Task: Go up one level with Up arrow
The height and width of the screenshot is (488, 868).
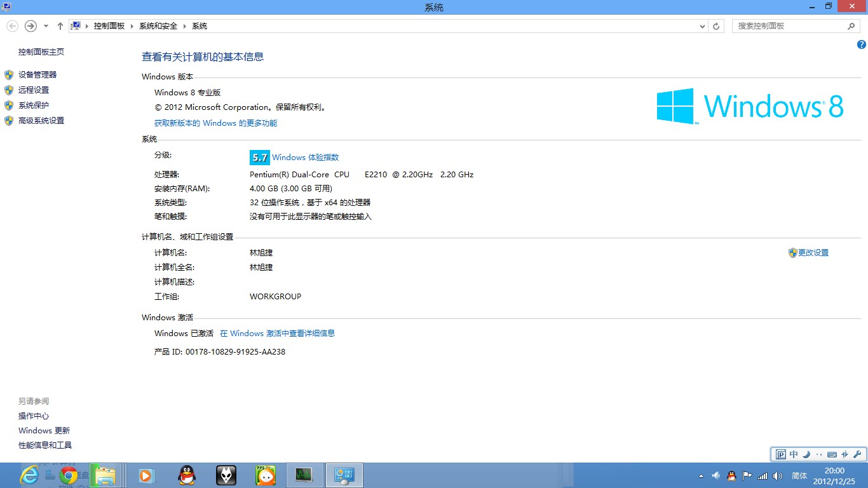Action: pos(60,26)
